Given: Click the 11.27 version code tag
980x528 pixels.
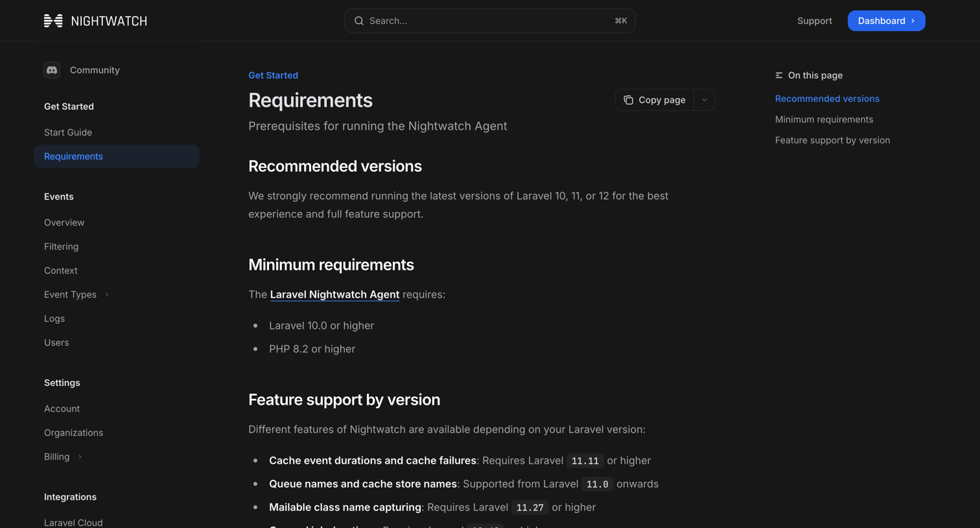Looking at the screenshot, I should [x=530, y=507].
